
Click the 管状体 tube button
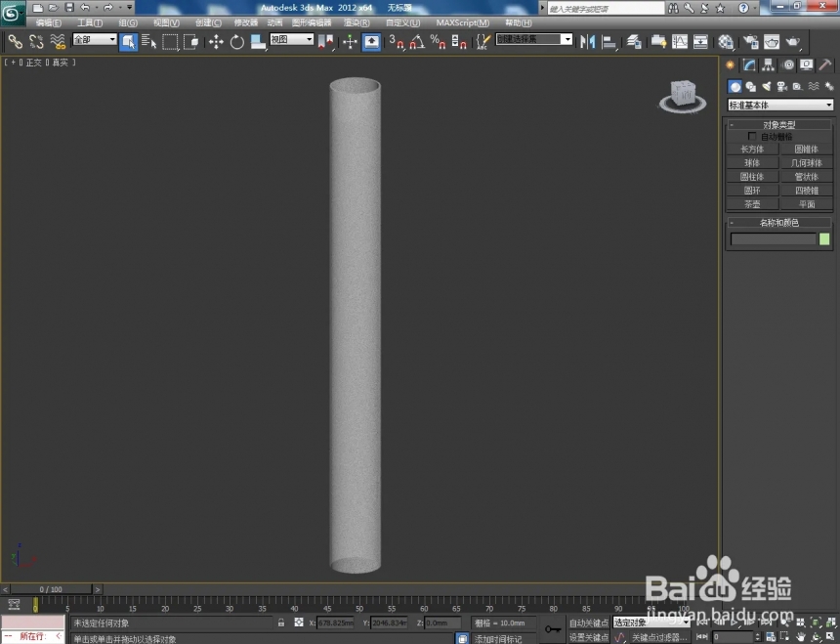point(806,176)
